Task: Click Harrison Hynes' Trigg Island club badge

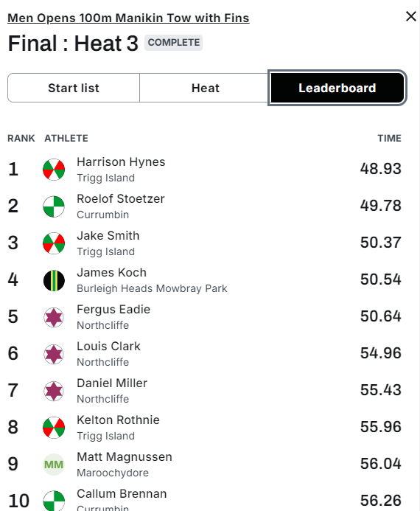Action: point(54,170)
